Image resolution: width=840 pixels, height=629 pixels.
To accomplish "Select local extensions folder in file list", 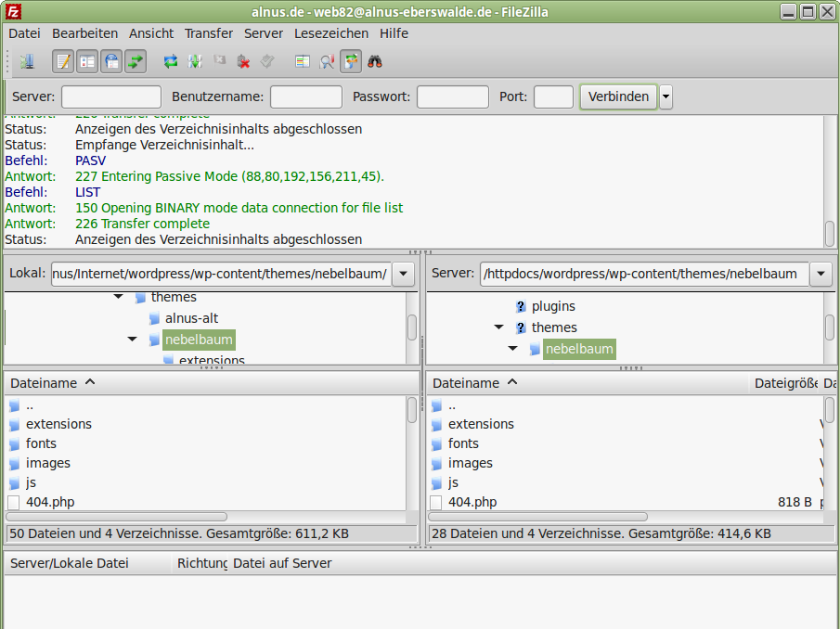I will 58,424.
